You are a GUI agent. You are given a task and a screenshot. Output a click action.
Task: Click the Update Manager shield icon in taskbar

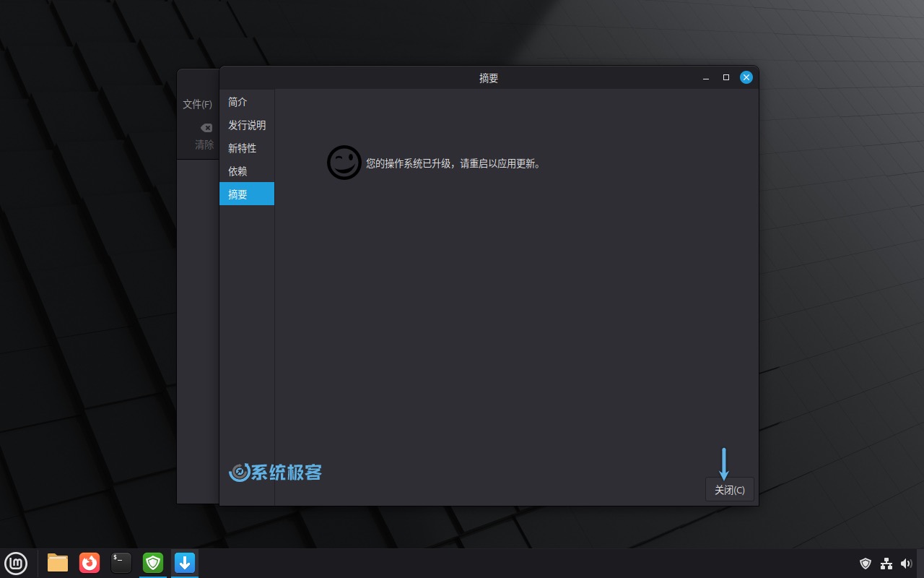[x=152, y=563]
